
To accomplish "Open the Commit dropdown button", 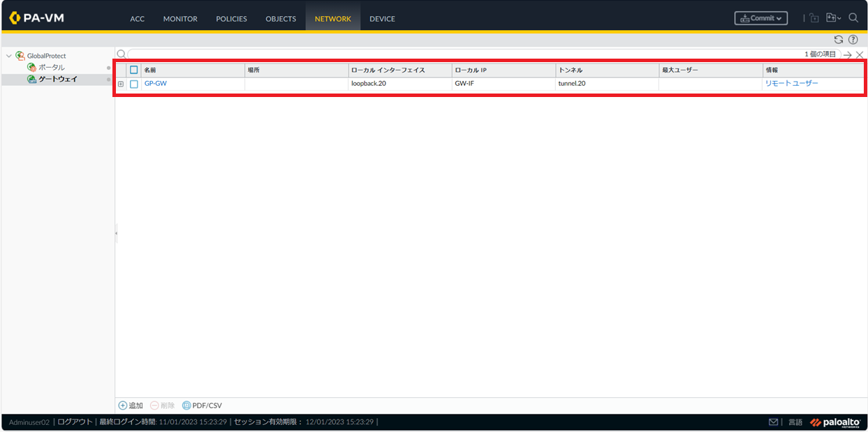I will [x=761, y=18].
